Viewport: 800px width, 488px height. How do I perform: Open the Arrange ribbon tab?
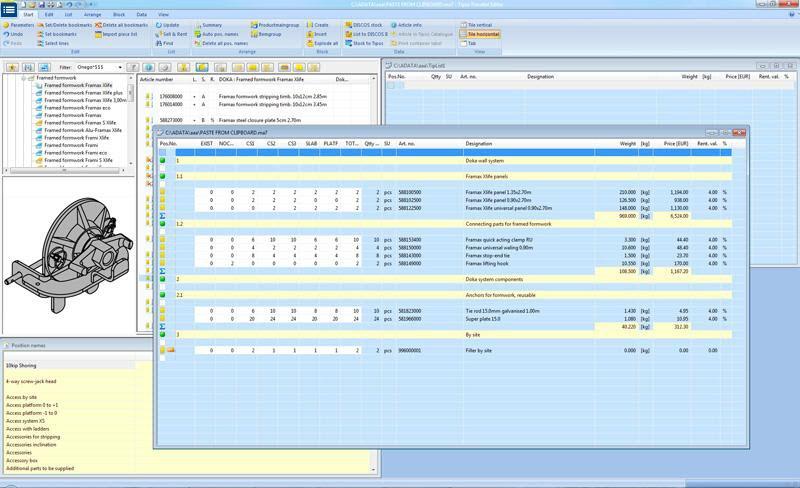[92, 15]
